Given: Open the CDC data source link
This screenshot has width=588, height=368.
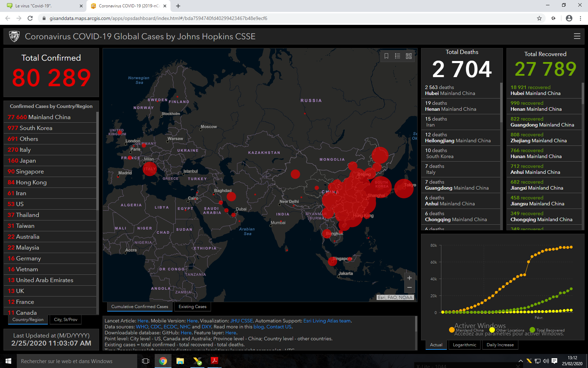Looking at the screenshot, I should (156, 327).
